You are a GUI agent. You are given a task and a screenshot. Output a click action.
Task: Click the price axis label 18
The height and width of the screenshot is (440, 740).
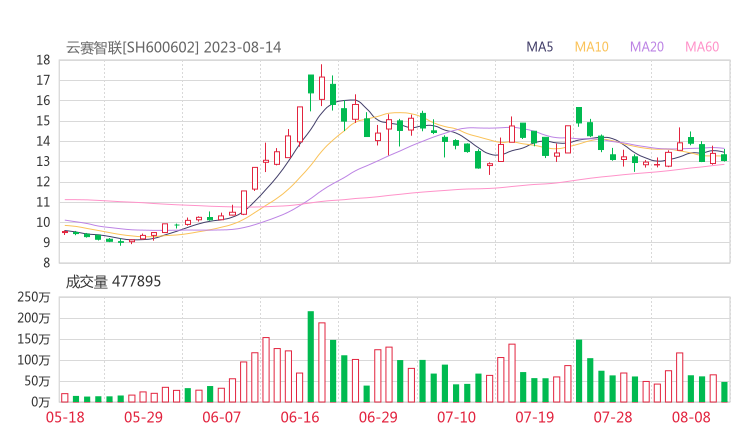point(43,60)
